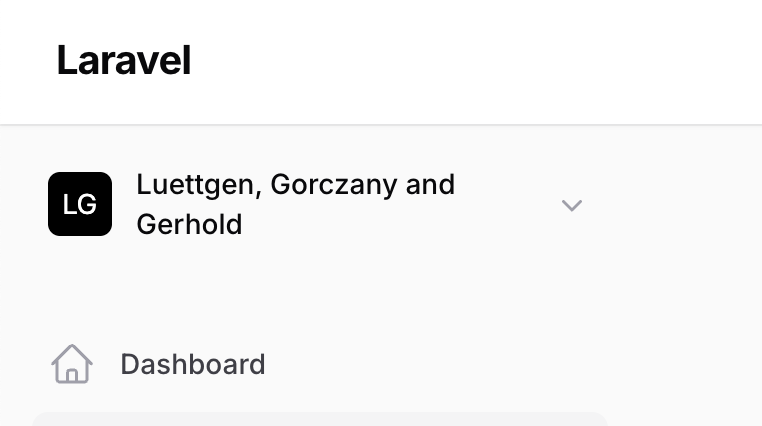This screenshot has height=426, width=762.
Task: Go home via the Laravel title
Action: coord(123,61)
